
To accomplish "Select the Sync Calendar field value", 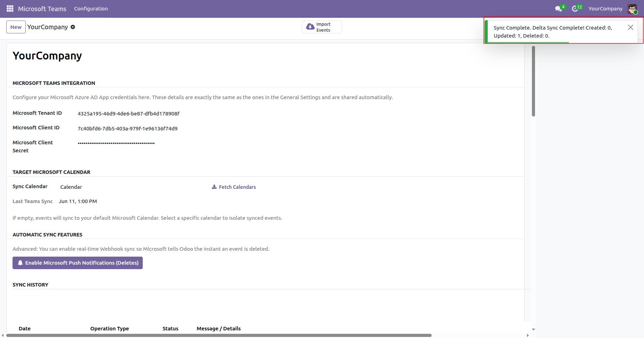I will [71, 187].
